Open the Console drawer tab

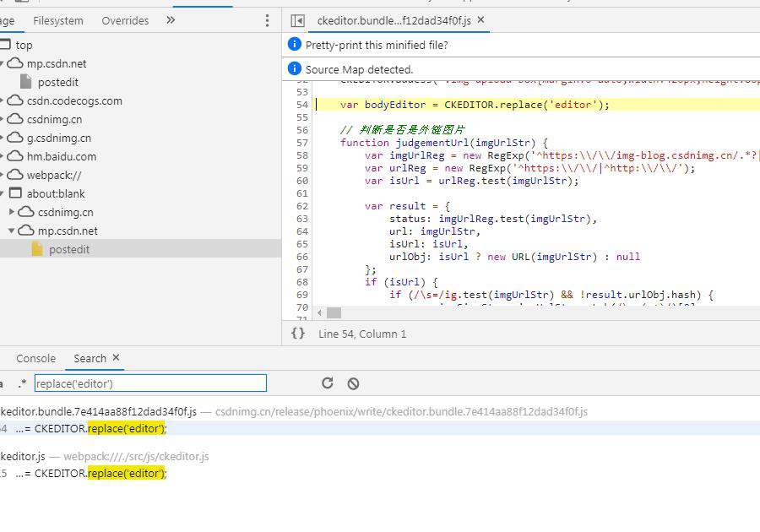[x=35, y=359]
